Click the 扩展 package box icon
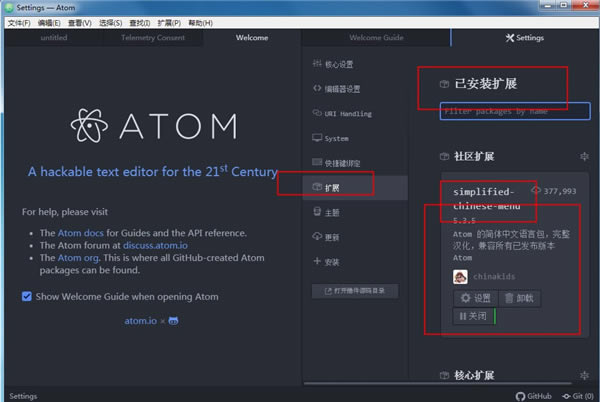600x402 pixels. [x=317, y=187]
